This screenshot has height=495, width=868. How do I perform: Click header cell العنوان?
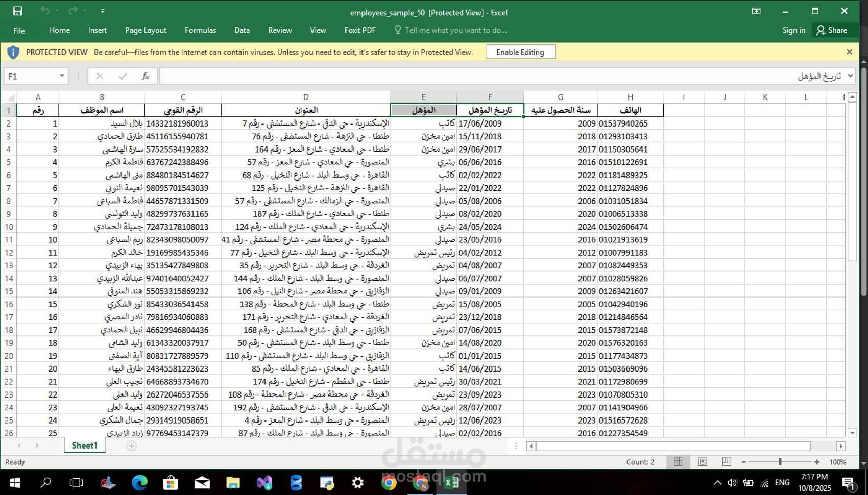(306, 110)
